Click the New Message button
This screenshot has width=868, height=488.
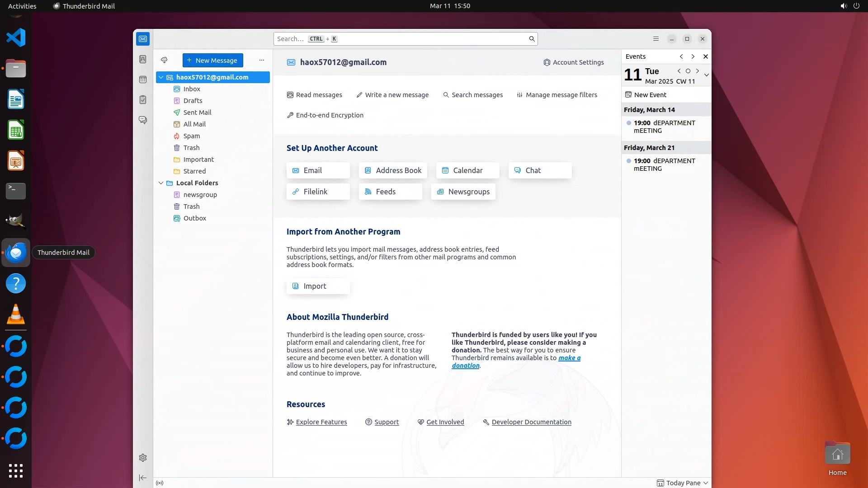(x=212, y=60)
